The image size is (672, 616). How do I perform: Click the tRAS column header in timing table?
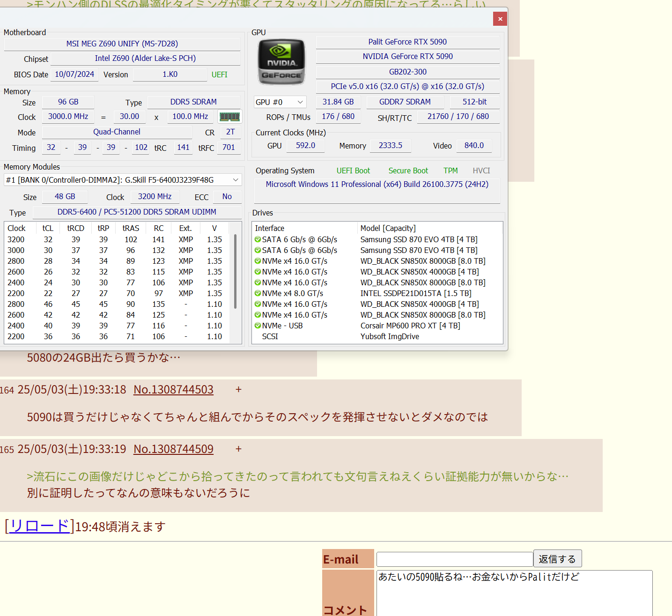tap(131, 228)
